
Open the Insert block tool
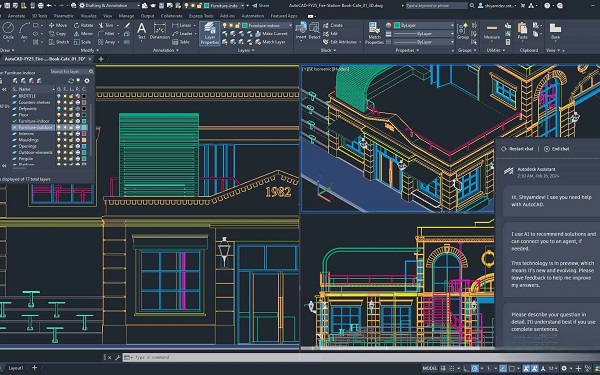[301, 31]
